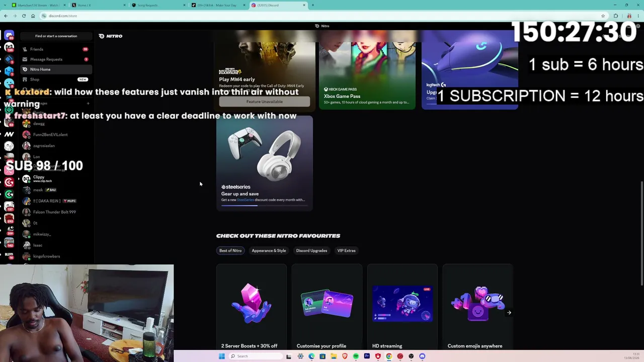Open DM with kingofcrowbars
644x362 pixels.
[x=55, y=256]
